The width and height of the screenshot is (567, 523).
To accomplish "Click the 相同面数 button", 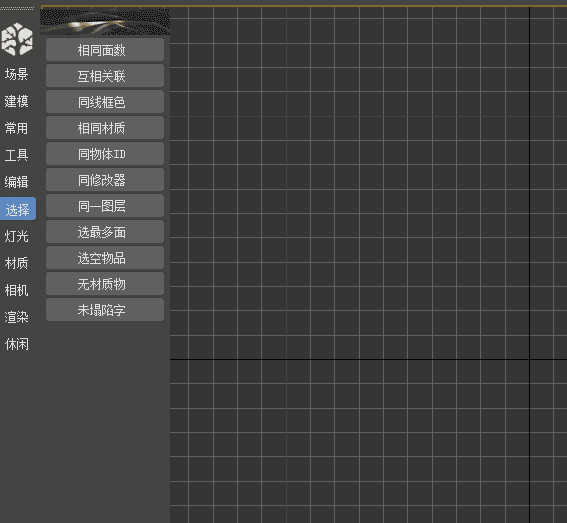I will pyautogui.click(x=105, y=50).
